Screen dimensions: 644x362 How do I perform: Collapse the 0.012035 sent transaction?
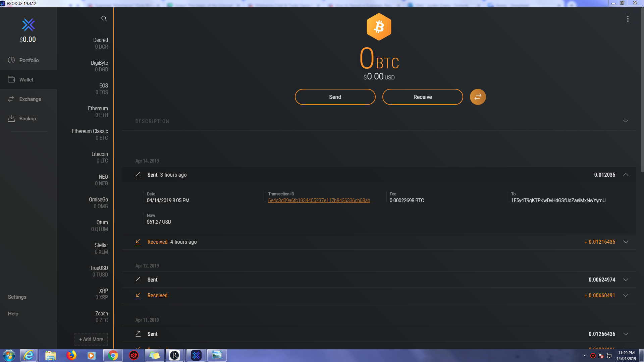(x=626, y=175)
